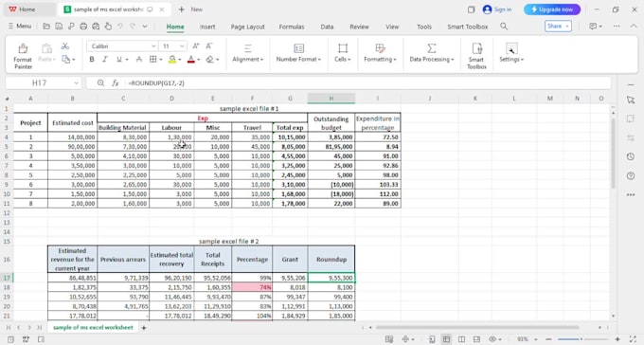Open the Name Box H17 dropdown arrow
This screenshot has height=345, width=644.
point(76,83)
